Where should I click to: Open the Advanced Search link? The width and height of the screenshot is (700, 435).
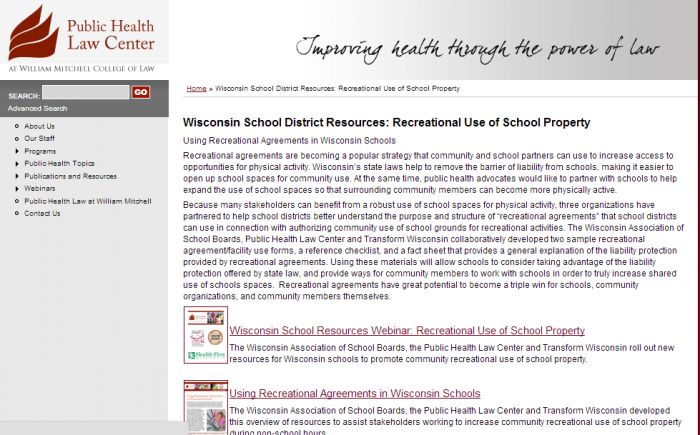pyautogui.click(x=38, y=109)
